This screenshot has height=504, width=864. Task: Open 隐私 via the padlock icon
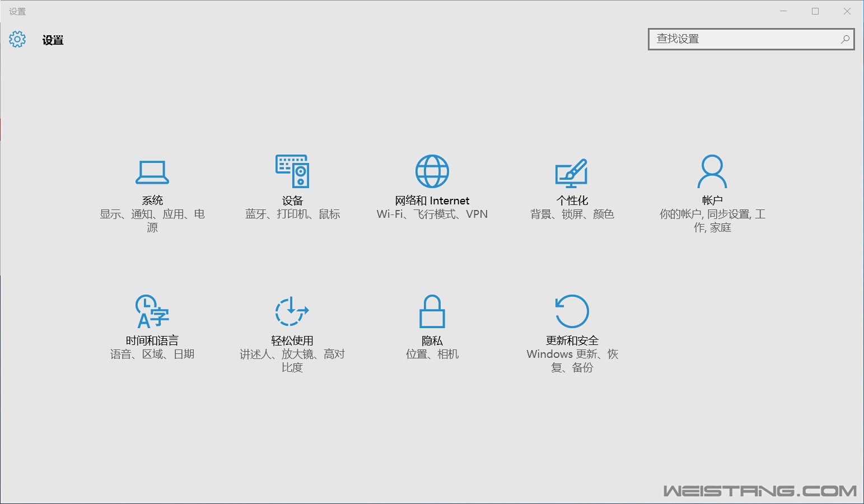pyautogui.click(x=432, y=311)
